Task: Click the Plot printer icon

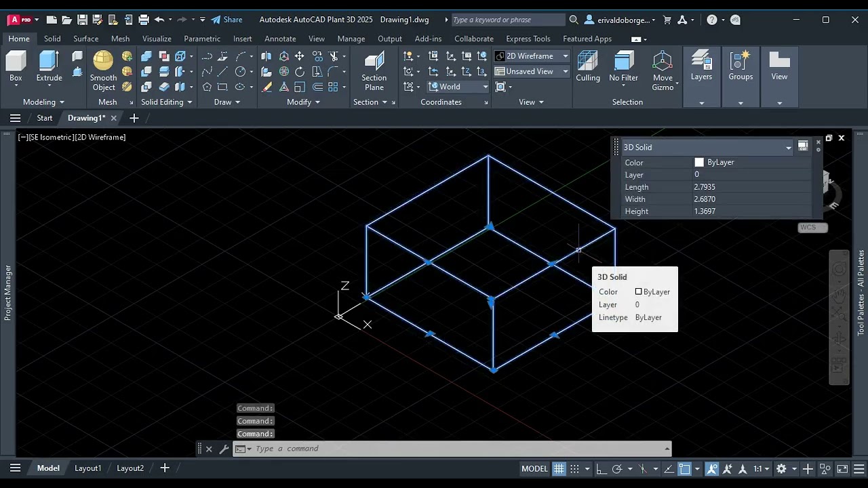Action: [144, 20]
